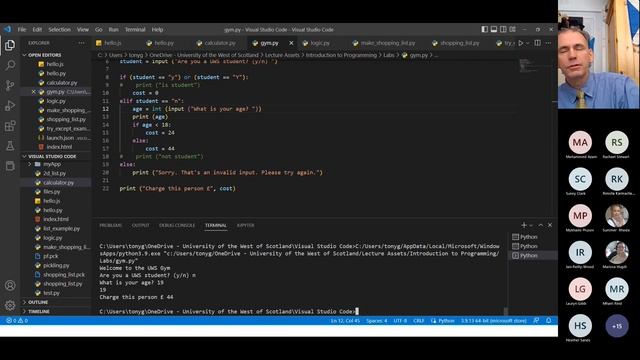Click Spaces: 4 indentation in status bar

coord(377,321)
